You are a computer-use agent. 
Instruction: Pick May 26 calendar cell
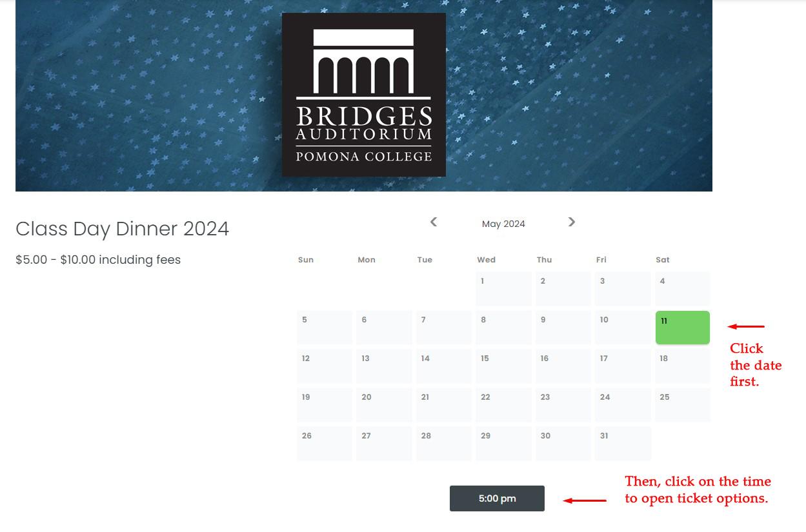pyautogui.click(x=325, y=444)
